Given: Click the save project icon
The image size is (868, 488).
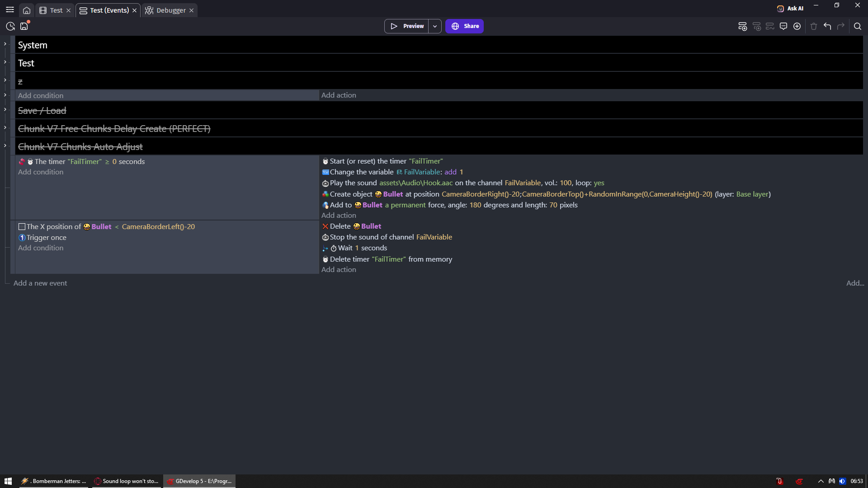Looking at the screenshot, I should tap(24, 26).
